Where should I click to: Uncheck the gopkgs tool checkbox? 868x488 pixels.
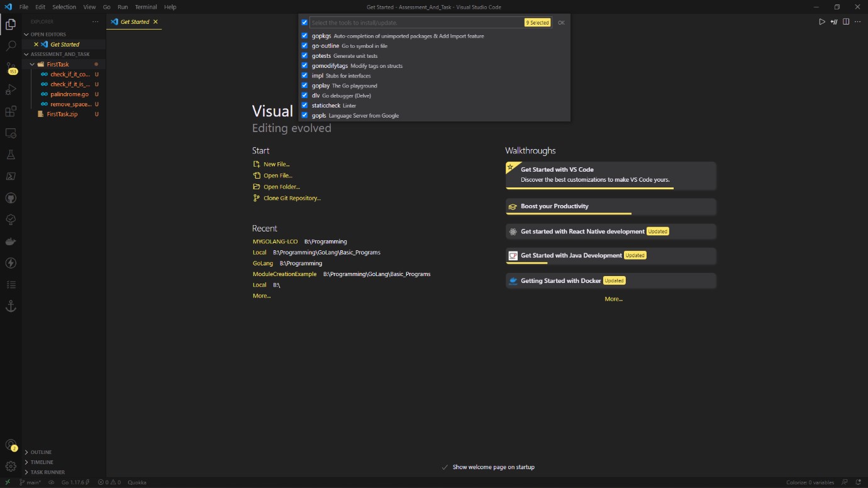pos(305,36)
